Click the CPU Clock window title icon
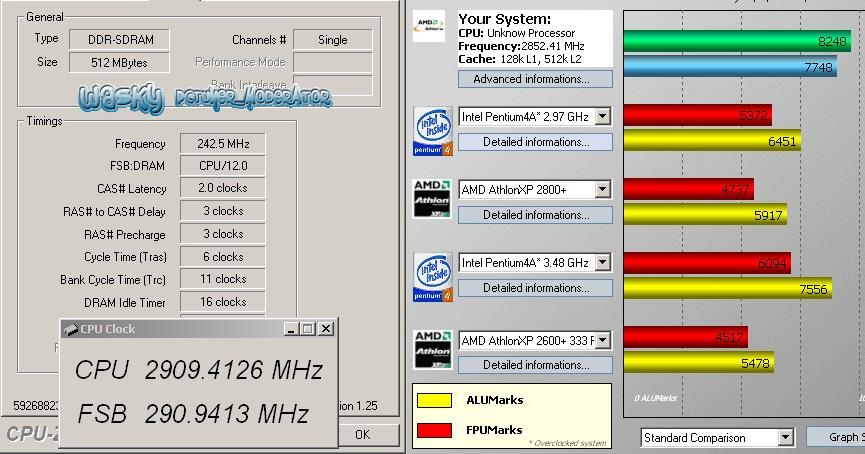Image resolution: width=865 pixels, height=454 pixels. tap(70, 329)
